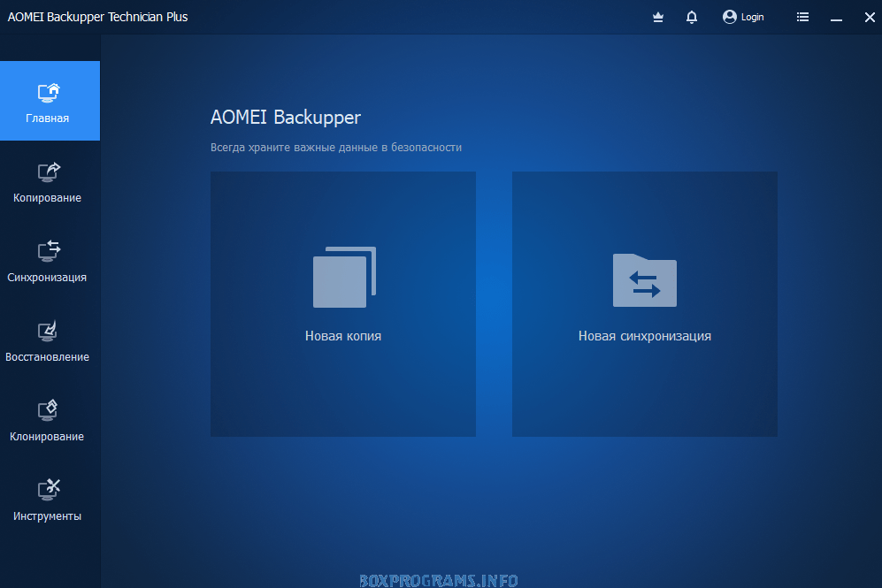Click the crown upgrade icon
The image size is (882, 588).
tap(658, 18)
